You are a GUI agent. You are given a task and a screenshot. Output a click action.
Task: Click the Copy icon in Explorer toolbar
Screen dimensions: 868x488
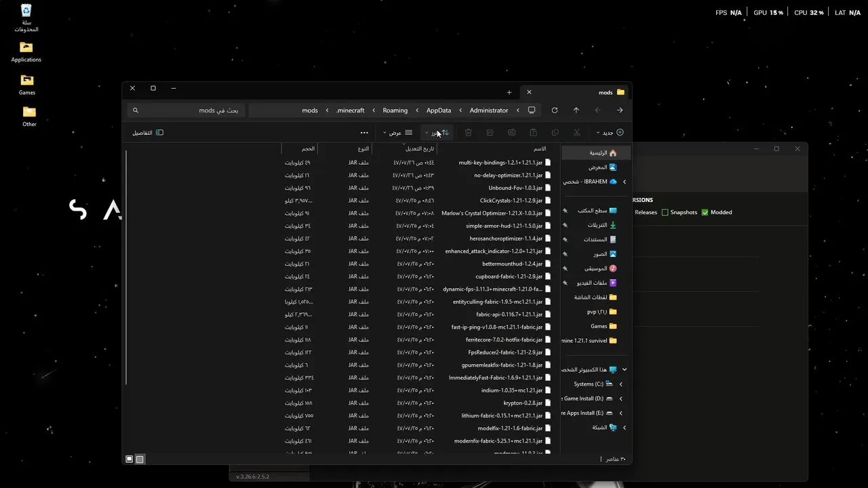(555, 133)
